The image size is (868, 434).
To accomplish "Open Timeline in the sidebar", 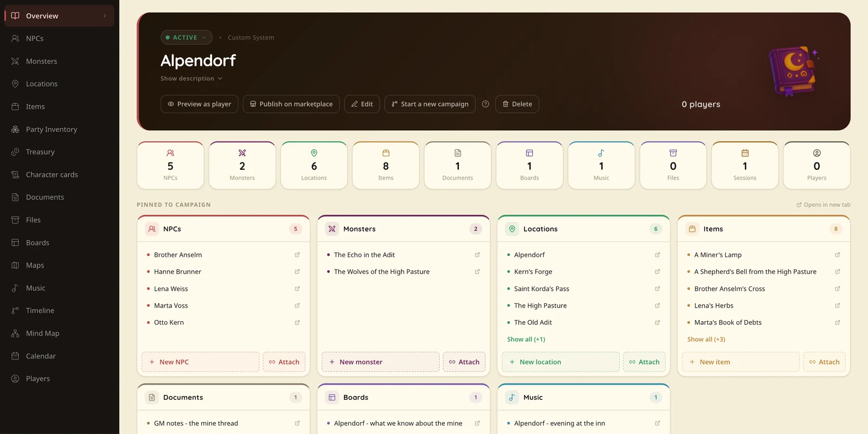I will coord(60,310).
